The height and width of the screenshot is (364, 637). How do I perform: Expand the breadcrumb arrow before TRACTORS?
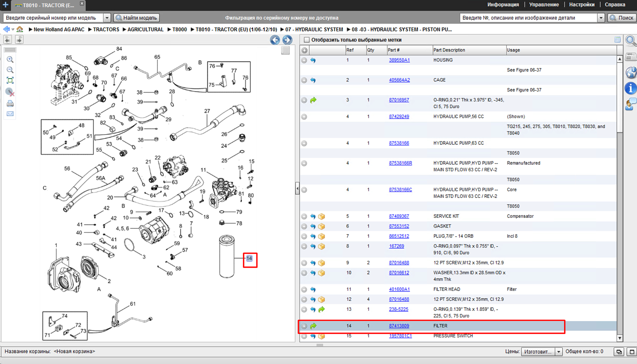90,30
